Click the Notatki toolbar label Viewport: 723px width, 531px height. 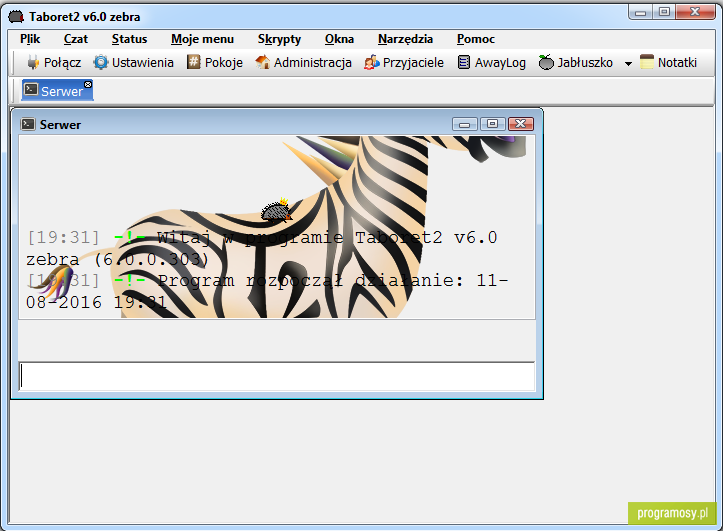click(x=677, y=63)
